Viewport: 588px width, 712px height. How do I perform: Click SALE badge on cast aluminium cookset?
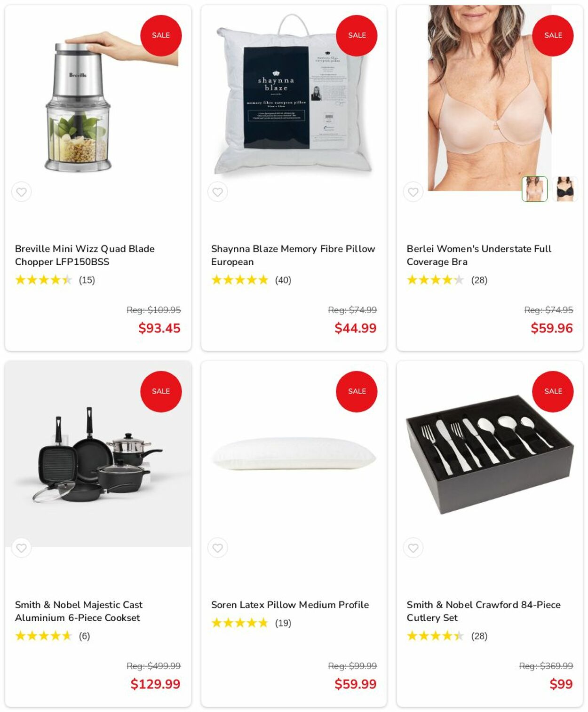coord(161,391)
